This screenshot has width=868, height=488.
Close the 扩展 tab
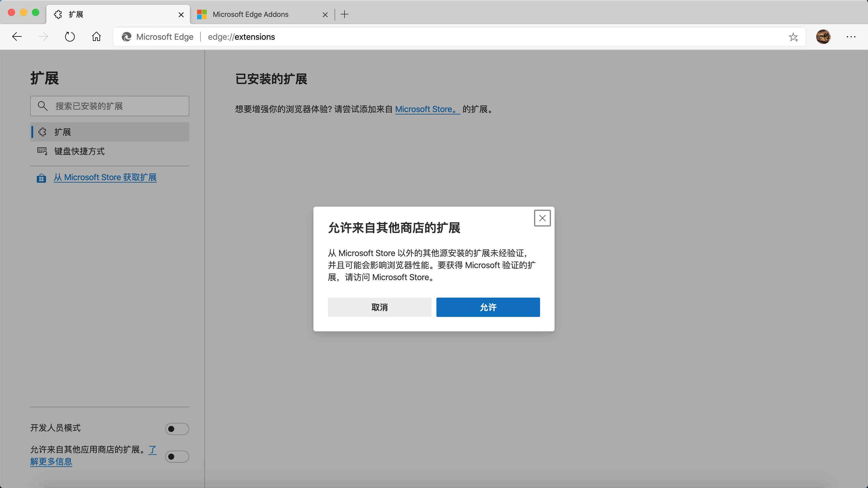[181, 14]
